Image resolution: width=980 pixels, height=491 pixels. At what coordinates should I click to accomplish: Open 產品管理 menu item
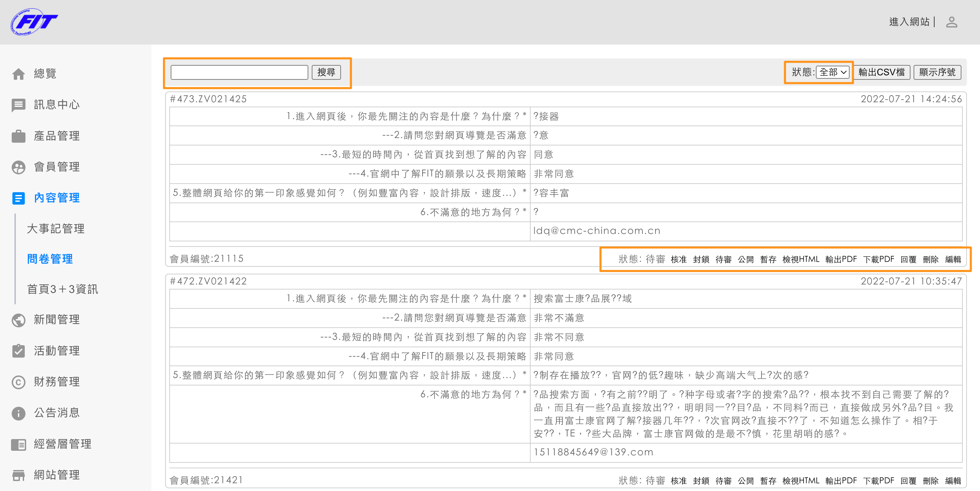click(x=57, y=136)
